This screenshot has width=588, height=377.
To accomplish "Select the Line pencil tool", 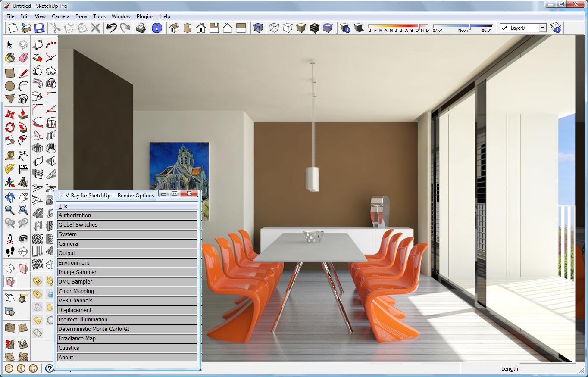I will pyautogui.click(x=23, y=73).
